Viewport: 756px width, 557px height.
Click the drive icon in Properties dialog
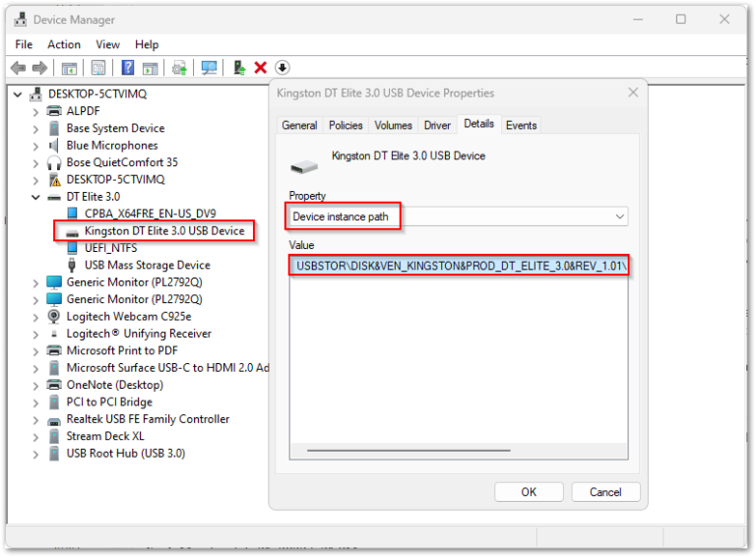(304, 167)
